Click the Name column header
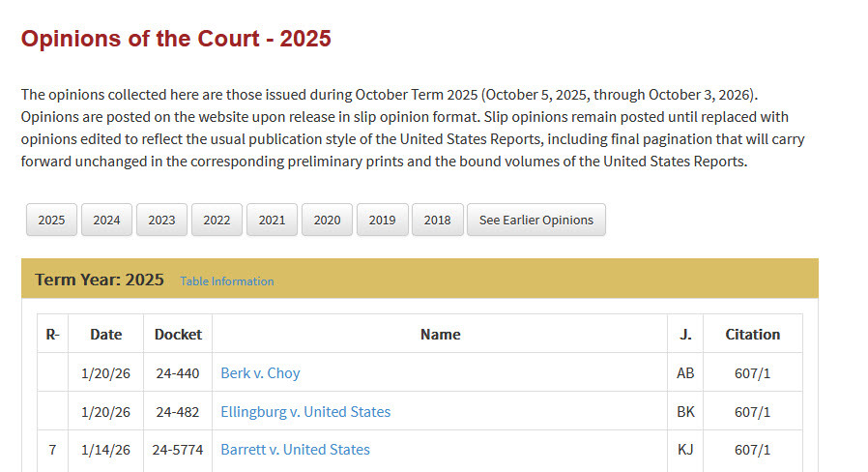Viewport: 868px width, 472px height. (440, 334)
